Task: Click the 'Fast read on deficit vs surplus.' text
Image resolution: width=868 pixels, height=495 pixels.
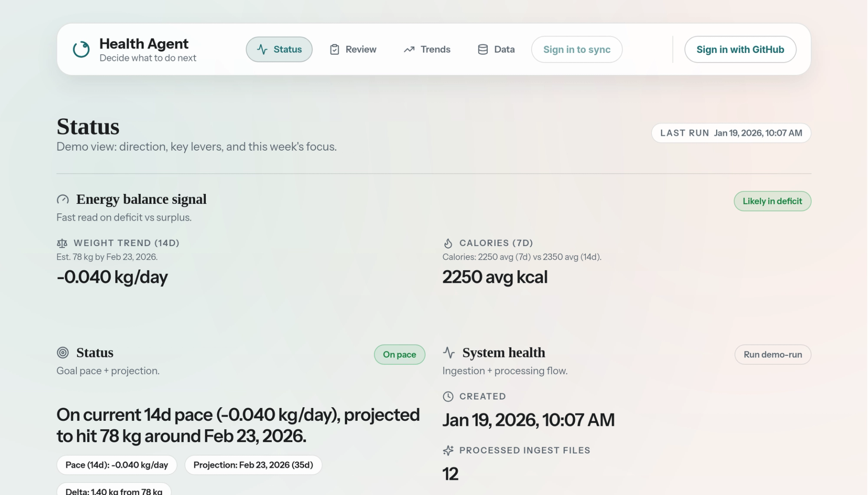Action: click(x=124, y=218)
